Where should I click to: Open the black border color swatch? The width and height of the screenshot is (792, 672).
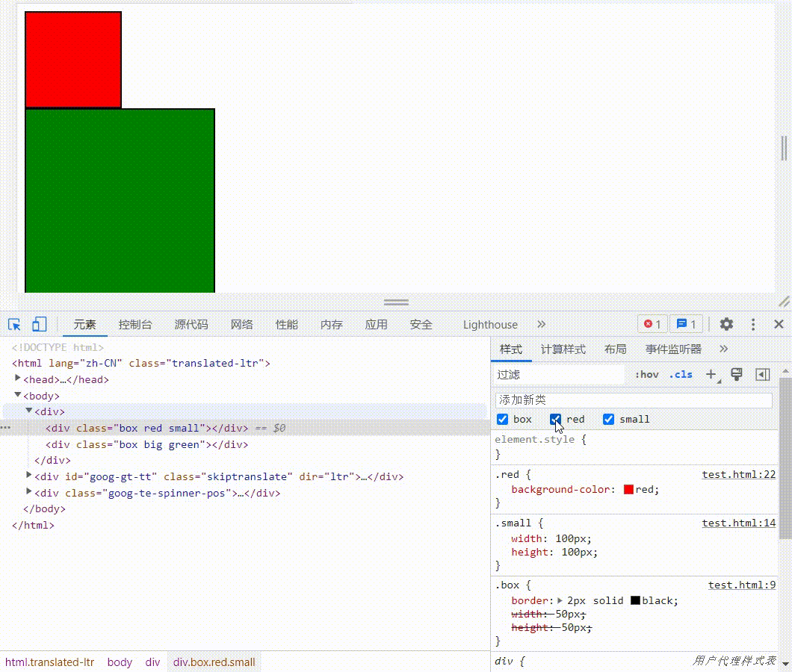click(635, 600)
